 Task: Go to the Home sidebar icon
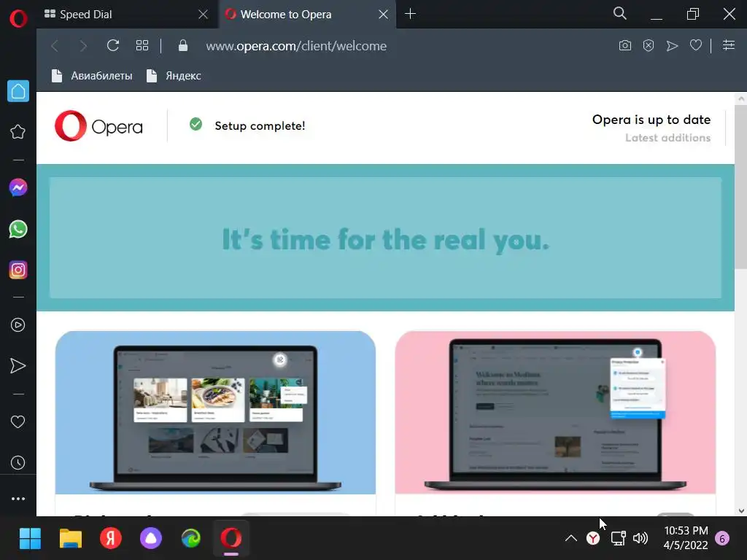(x=18, y=91)
